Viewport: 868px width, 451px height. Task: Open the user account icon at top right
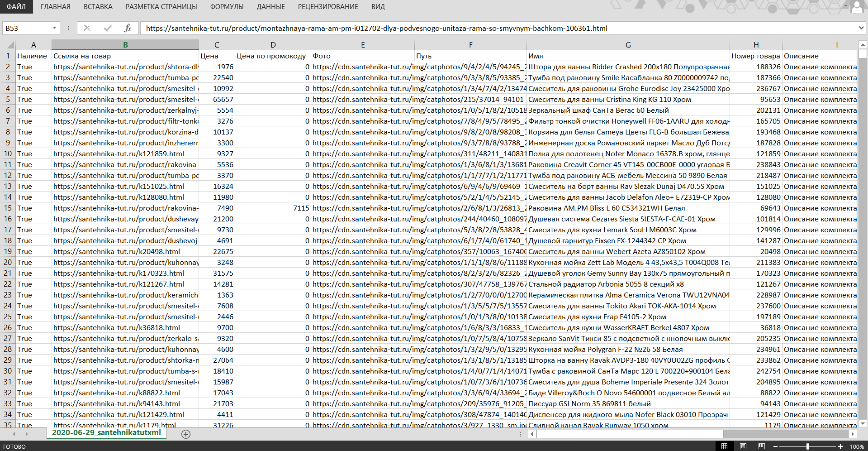(857, 7)
